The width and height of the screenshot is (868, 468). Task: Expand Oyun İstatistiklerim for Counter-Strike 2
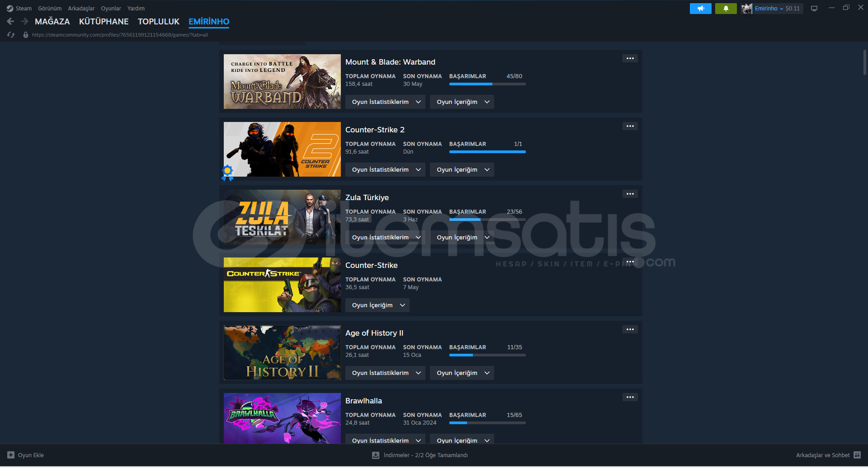click(x=385, y=170)
